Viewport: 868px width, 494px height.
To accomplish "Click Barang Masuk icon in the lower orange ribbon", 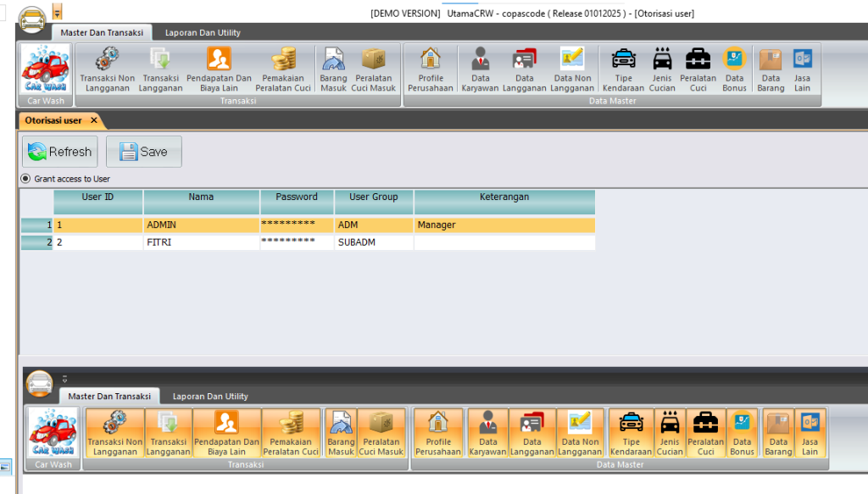I will click(x=341, y=433).
